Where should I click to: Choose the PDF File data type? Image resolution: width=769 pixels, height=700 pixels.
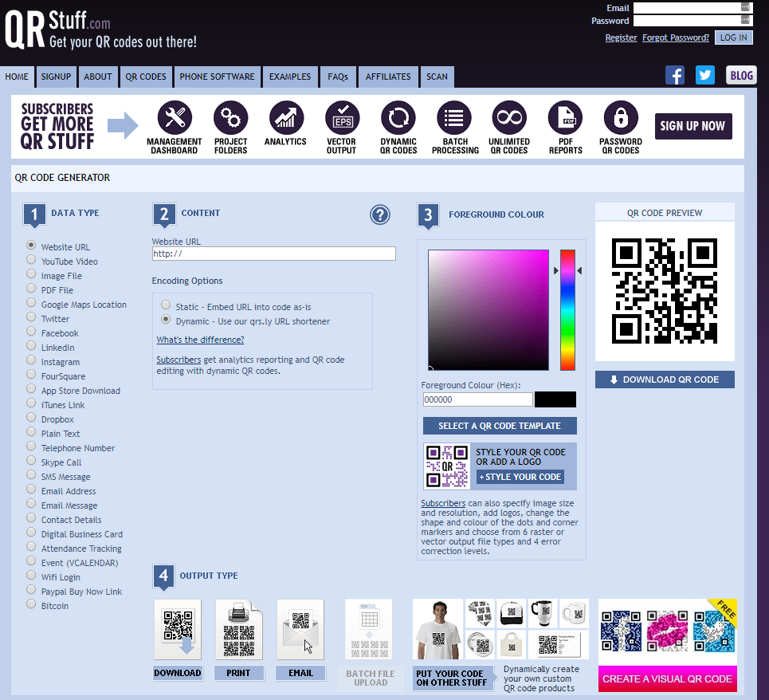tap(31, 288)
